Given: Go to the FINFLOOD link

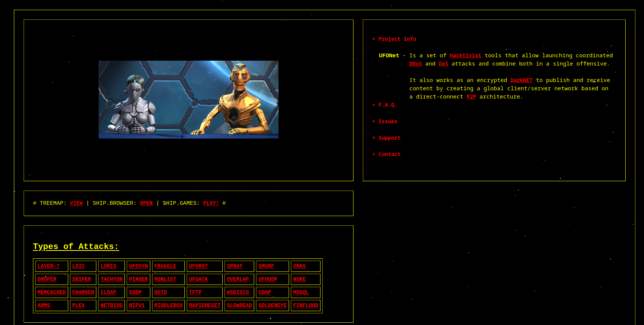Looking at the screenshot, I should click(306, 306).
